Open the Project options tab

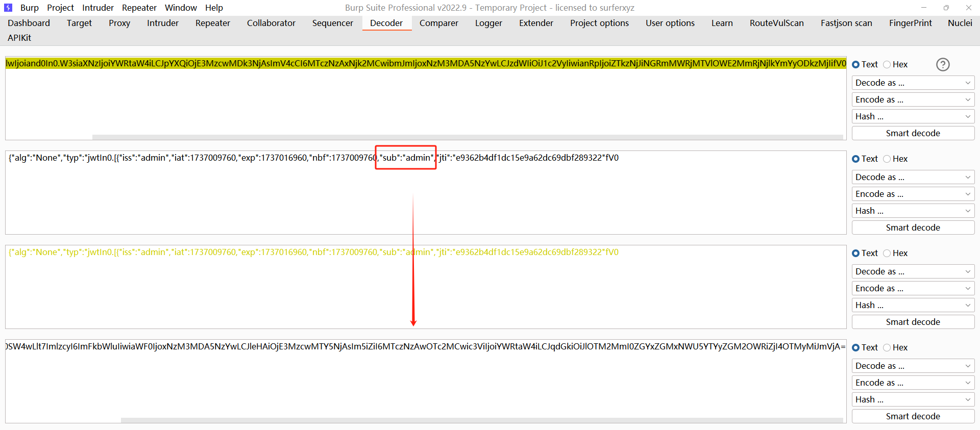tap(599, 23)
